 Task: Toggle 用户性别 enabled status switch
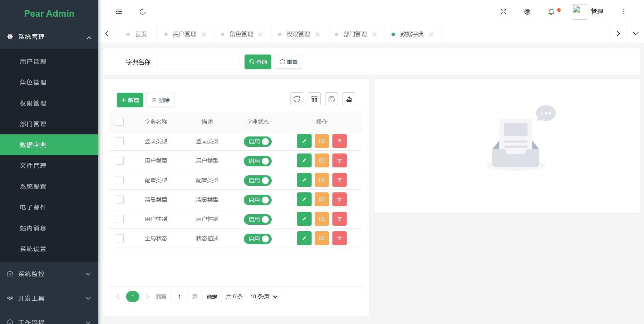coord(257,219)
